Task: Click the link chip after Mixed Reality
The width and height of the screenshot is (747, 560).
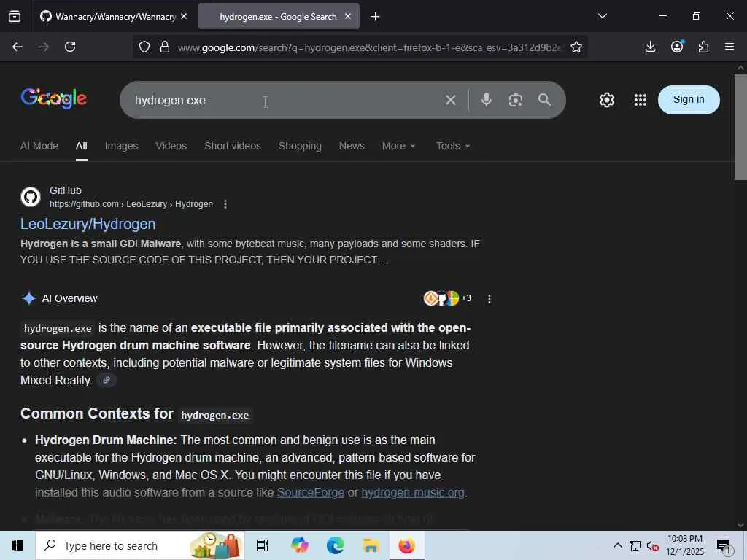Action: click(107, 380)
